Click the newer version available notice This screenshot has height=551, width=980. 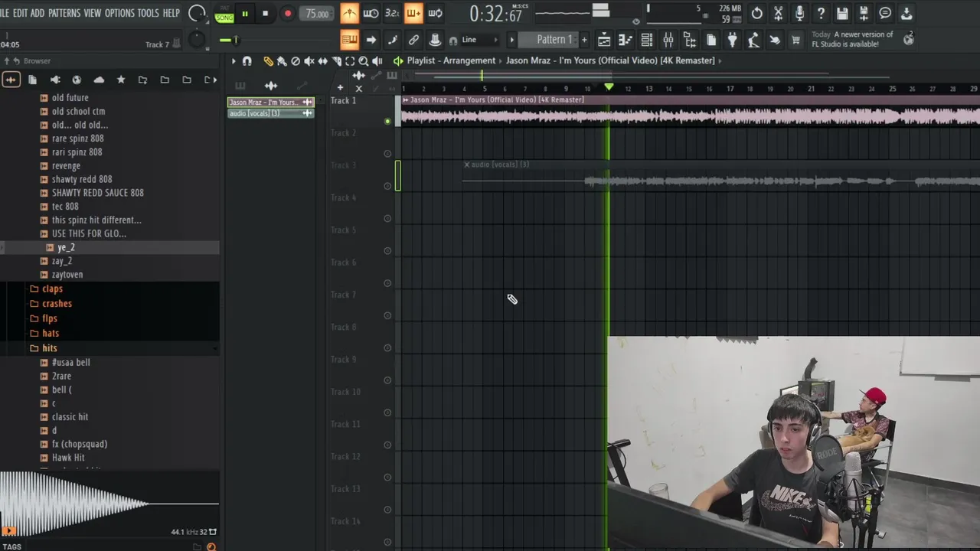[852, 39]
